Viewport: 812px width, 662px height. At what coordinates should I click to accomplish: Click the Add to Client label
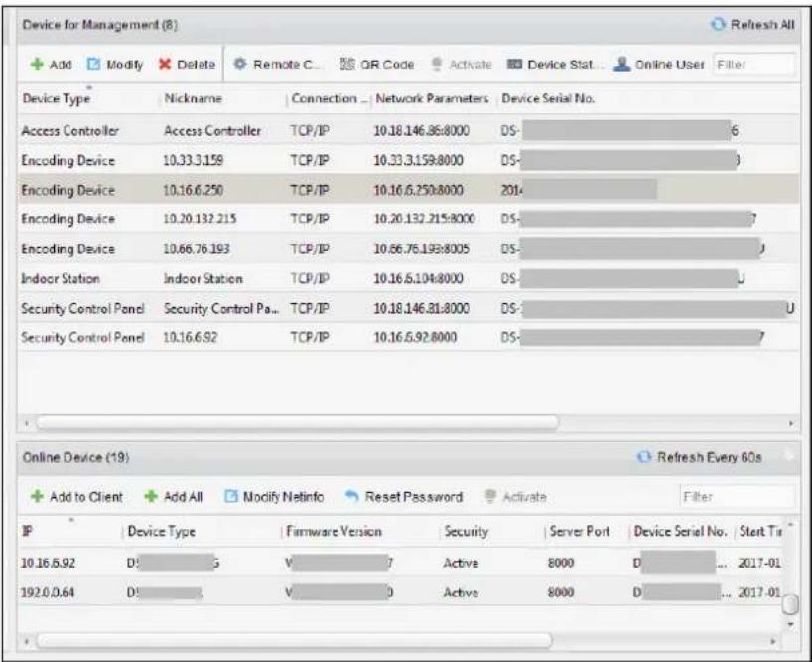[x=86, y=497]
